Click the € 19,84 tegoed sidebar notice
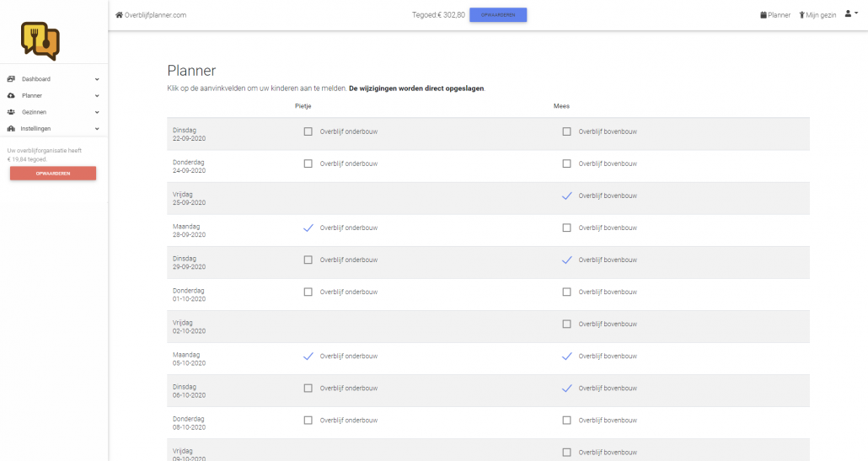This screenshot has height=461, width=868. [x=45, y=155]
